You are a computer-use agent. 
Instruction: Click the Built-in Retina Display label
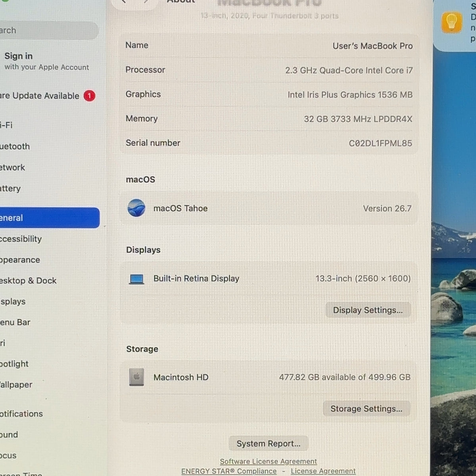(196, 278)
